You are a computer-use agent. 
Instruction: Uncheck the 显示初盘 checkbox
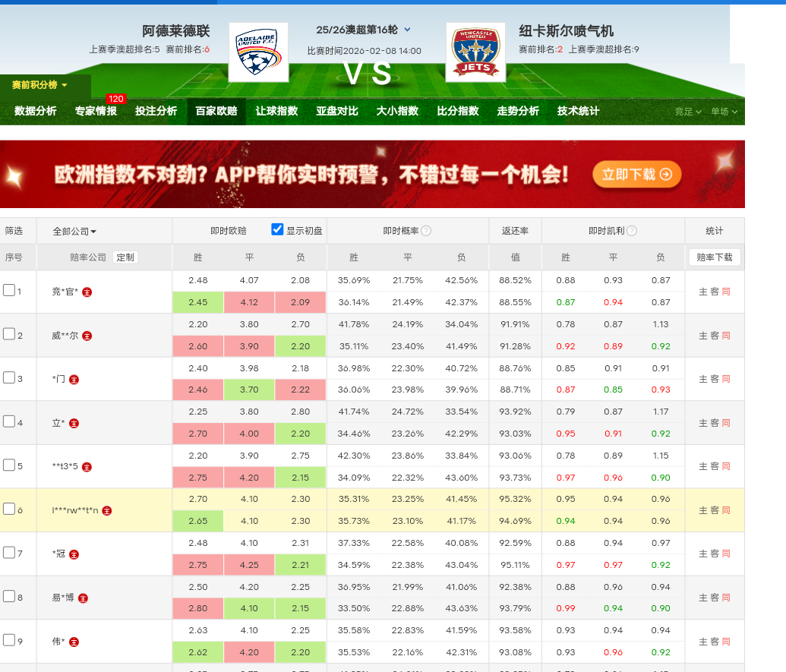(277, 230)
